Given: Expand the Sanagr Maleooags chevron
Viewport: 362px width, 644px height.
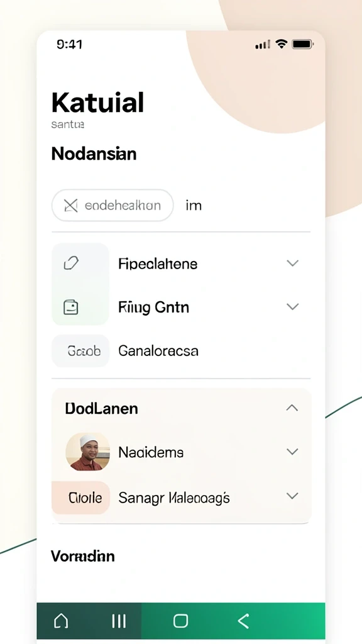Looking at the screenshot, I should 292,496.
